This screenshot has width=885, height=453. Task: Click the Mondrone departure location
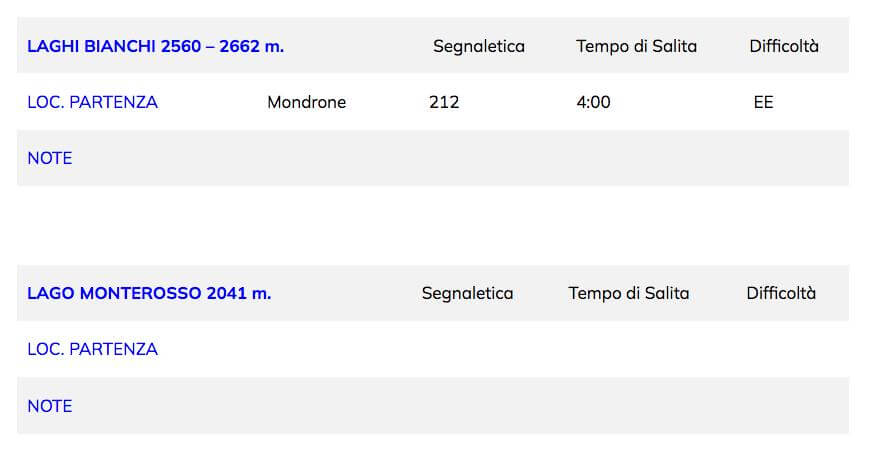click(306, 102)
